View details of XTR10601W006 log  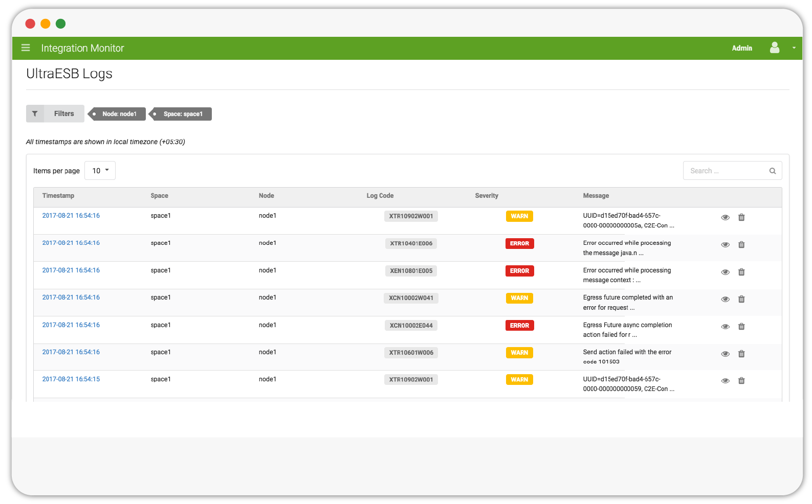726,354
